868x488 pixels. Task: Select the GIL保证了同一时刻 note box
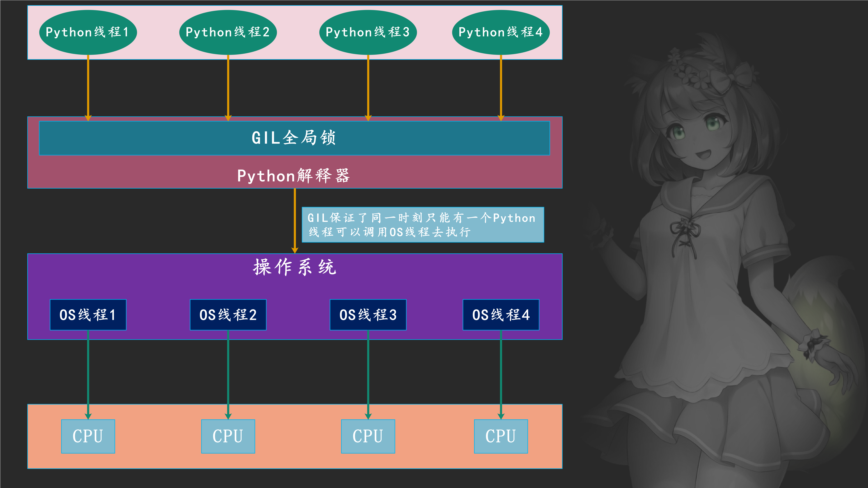pos(423,225)
